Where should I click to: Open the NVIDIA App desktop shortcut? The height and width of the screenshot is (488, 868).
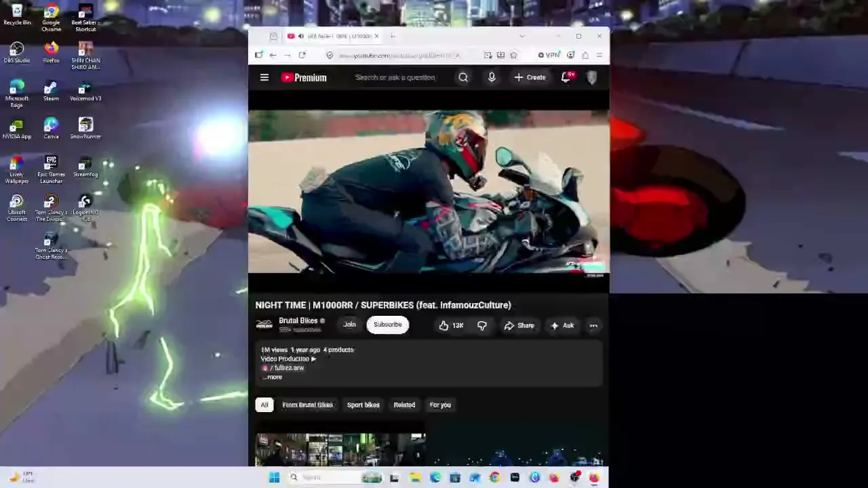17,129
